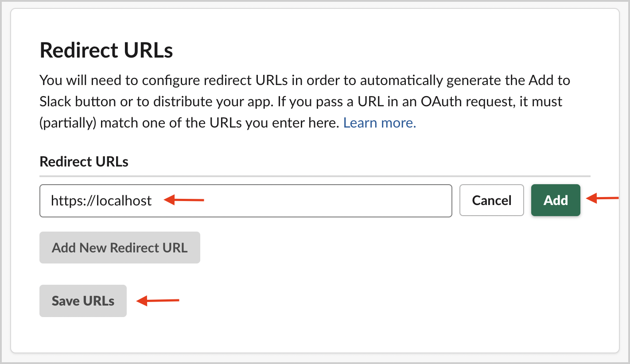630x364 pixels.
Task: Confirm the URL by clicking Add
Action: pyautogui.click(x=555, y=200)
